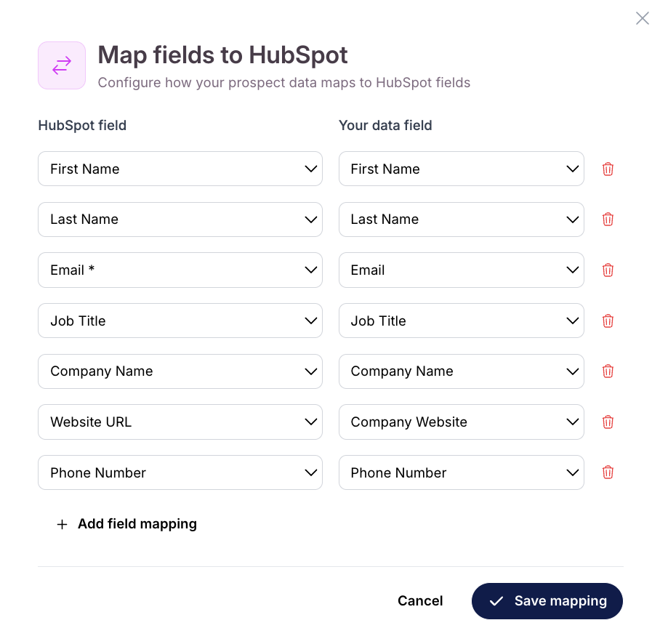Viewport: 660px width, 644px height.
Task: Open your data field Job Title dropdown
Action: 462,321
